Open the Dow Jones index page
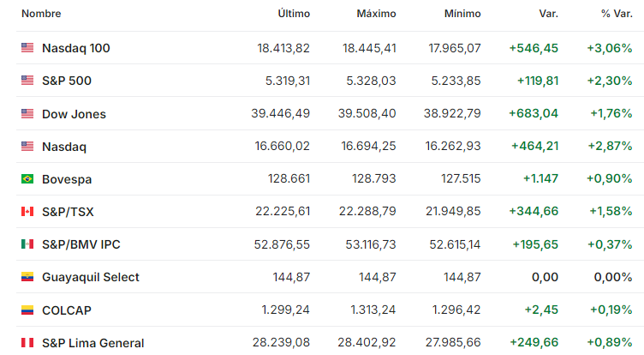This screenshot has width=644, height=355. [x=74, y=114]
